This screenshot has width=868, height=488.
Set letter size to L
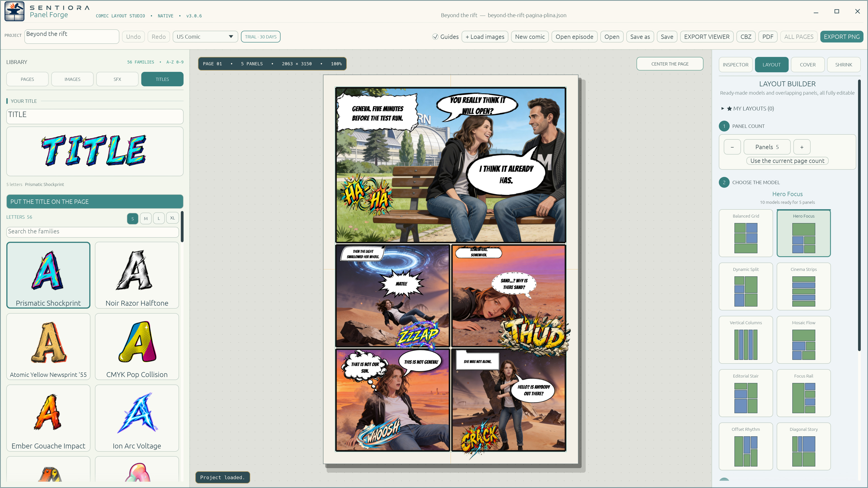(159, 218)
